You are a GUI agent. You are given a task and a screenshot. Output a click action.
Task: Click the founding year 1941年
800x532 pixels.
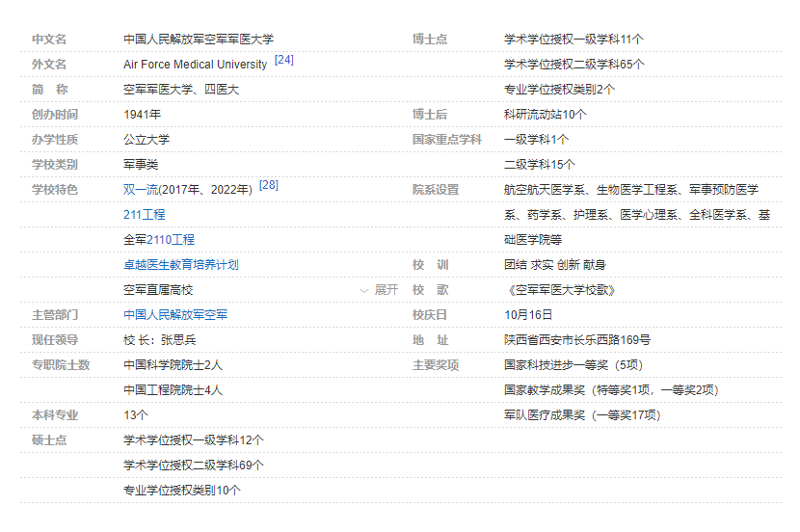pos(142,115)
